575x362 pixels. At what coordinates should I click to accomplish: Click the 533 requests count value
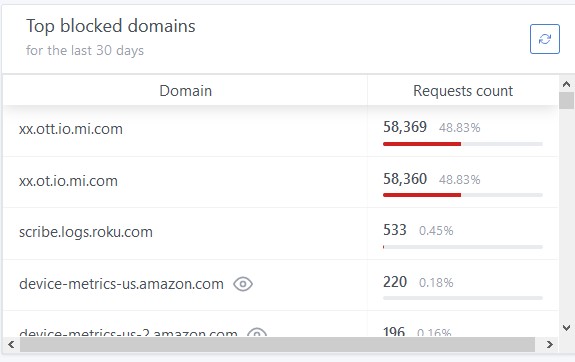click(395, 230)
